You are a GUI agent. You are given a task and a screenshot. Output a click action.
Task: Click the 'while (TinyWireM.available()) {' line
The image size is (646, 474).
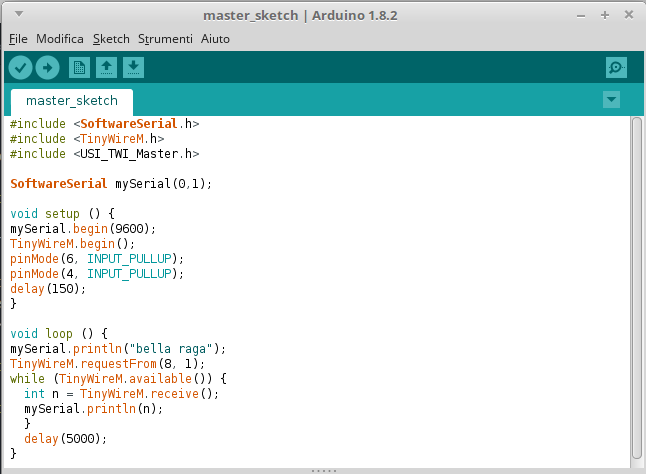point(118,379)
